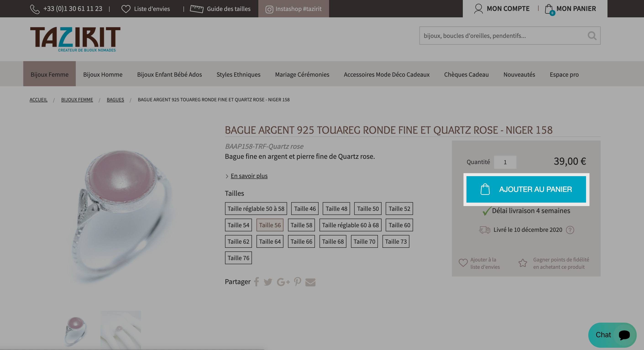Open Bijoux Enfant Bébé Ados menu
The image size is (644, 350).
click(x=170, y=74)
